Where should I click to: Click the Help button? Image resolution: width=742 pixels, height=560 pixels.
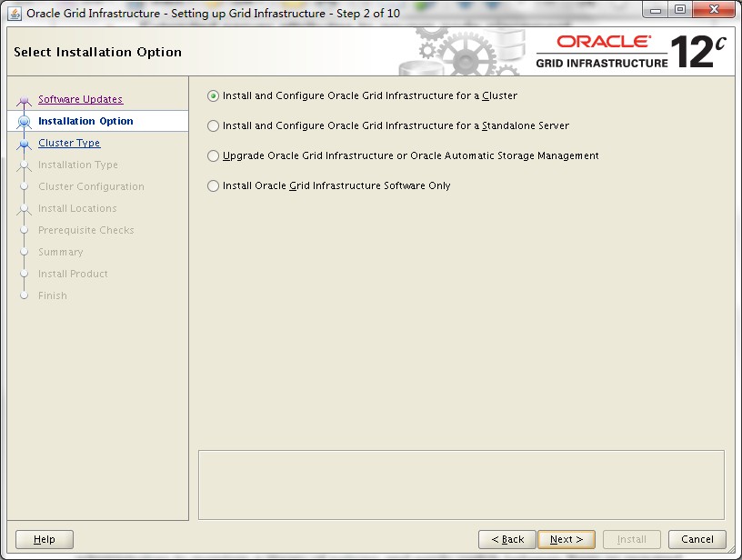(45, 539)
